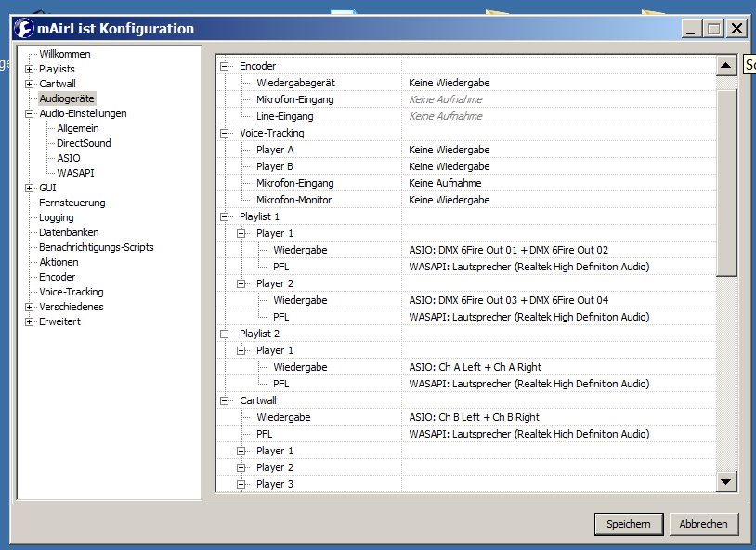This screenshot has height=550, width=756.
Task: Collapse the Cartwall group in the device list
Action: 224,400
